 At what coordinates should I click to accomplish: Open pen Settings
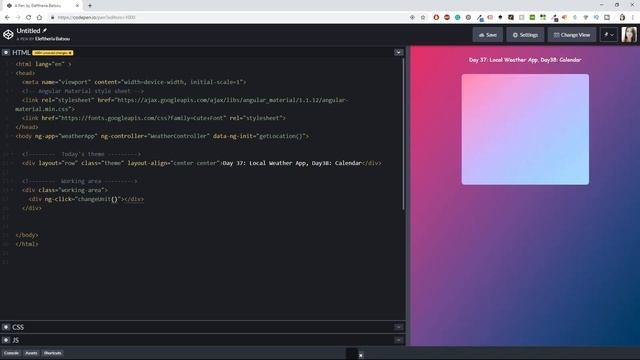525,35
